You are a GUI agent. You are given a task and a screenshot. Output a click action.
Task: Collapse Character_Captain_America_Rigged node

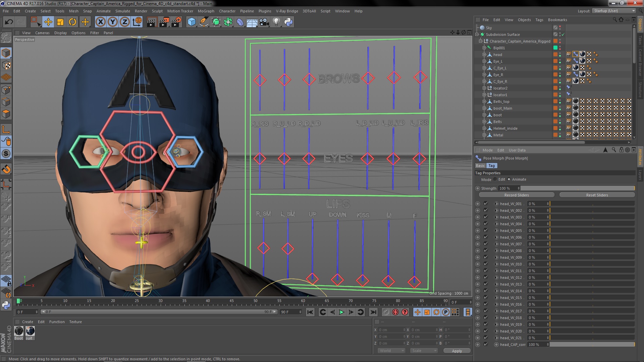(x=481, y=41)
